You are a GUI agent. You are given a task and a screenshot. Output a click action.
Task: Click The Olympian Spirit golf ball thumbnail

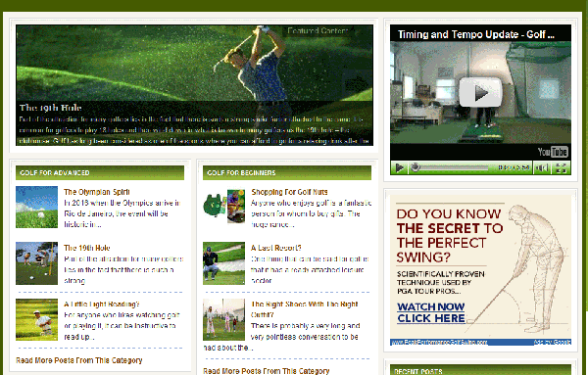(37, 208)
